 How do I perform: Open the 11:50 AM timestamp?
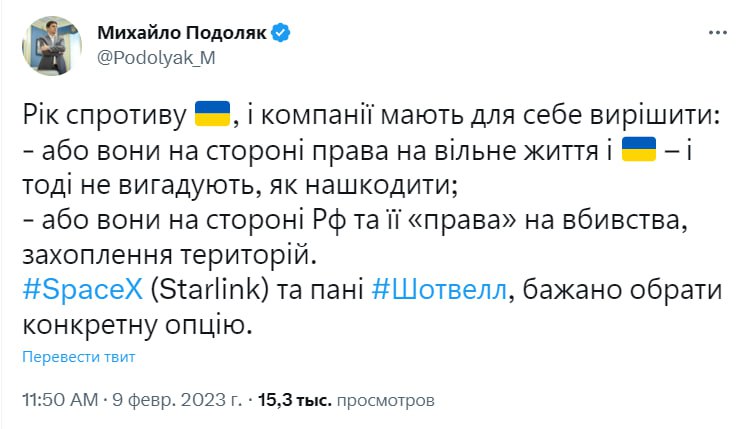tap(60, 400)
